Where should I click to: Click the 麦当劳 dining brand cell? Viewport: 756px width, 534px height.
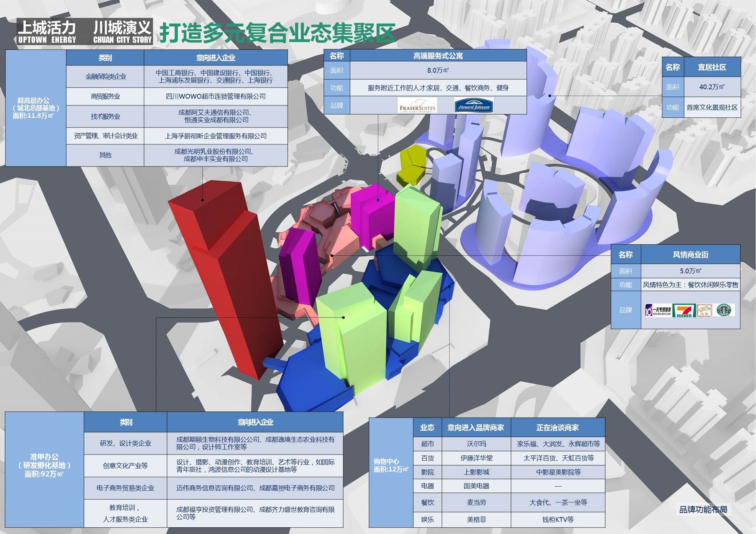(476, 503)
